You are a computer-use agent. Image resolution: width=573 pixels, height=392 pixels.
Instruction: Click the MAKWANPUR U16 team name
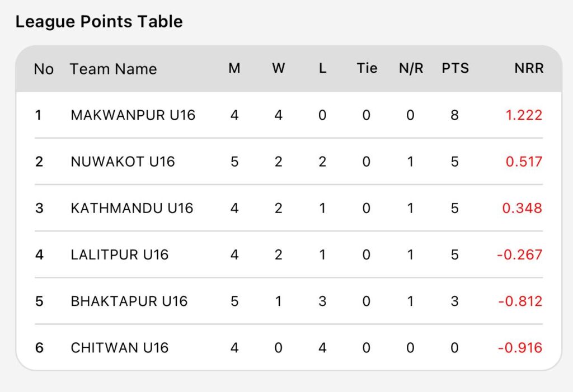(133, 115)
